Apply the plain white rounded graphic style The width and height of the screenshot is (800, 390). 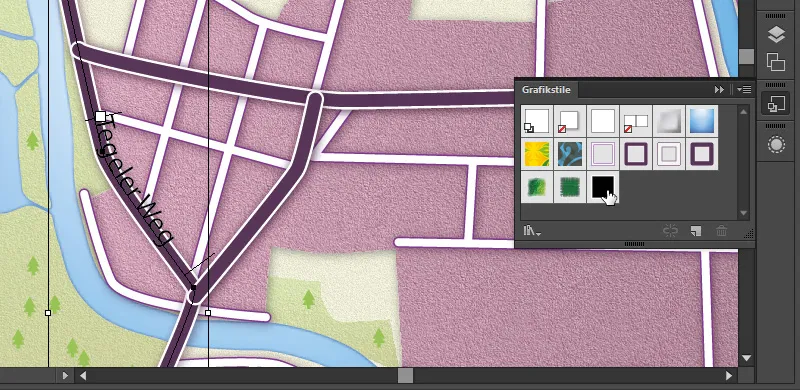(603, 121)
